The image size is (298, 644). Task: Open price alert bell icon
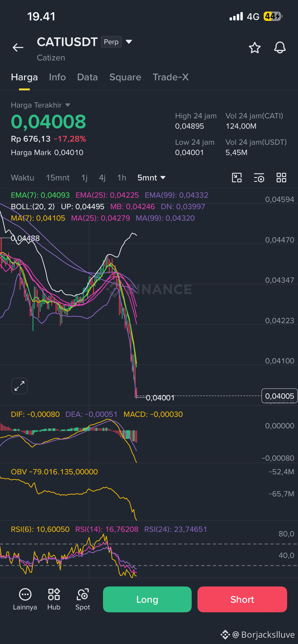click(x=280, y=47)
